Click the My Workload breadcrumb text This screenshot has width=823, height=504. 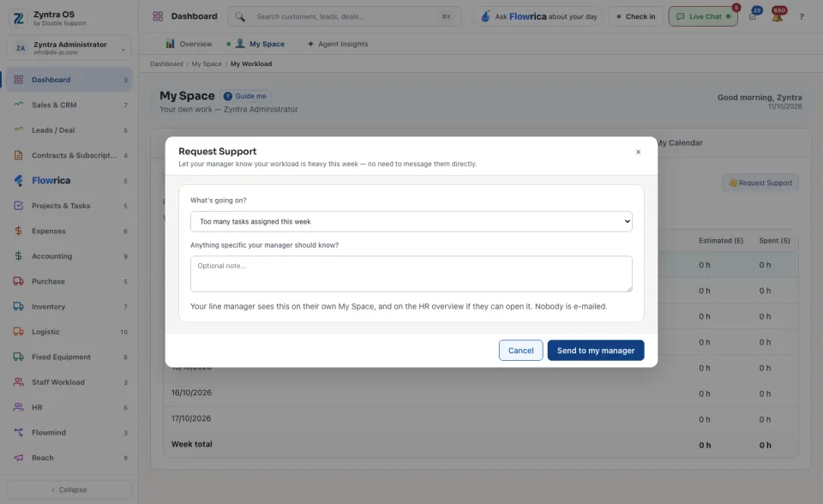[251, 64]
